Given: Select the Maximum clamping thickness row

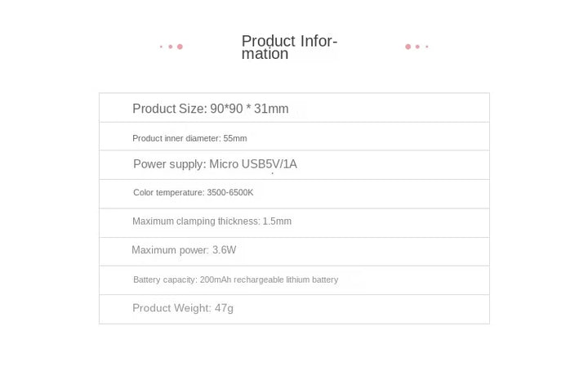Looking at the screenshot, I should pos(294,223).
